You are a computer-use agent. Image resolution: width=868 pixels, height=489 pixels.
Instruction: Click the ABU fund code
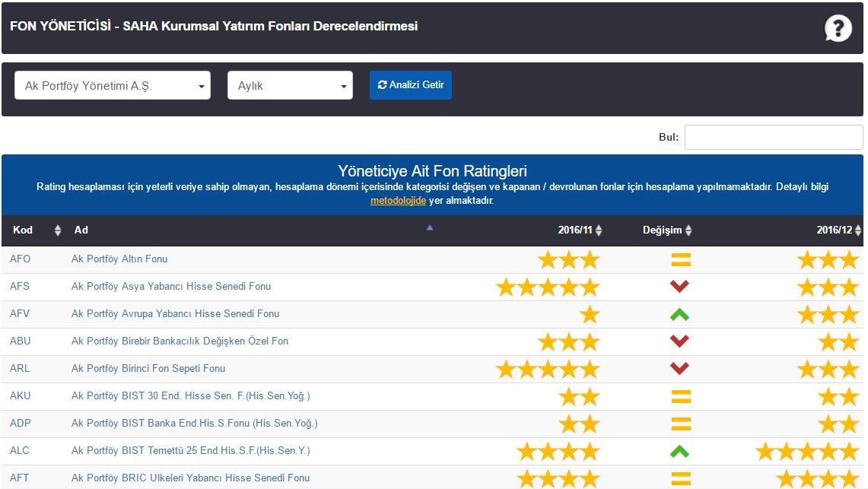(x=20, y=341)
